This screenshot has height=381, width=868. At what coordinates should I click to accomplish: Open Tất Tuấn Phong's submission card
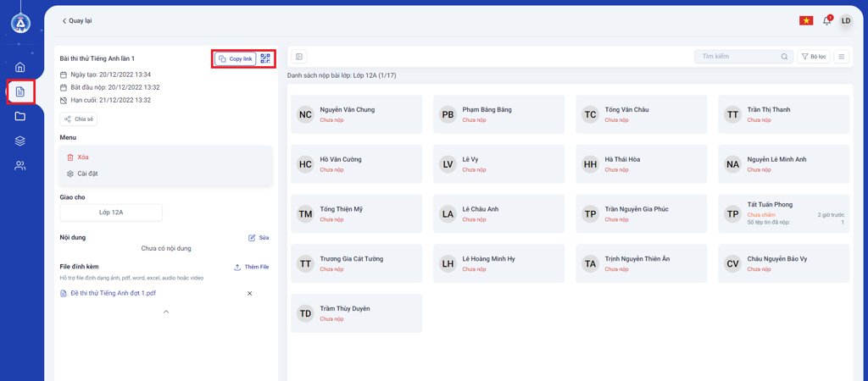[x=783, y=213]
